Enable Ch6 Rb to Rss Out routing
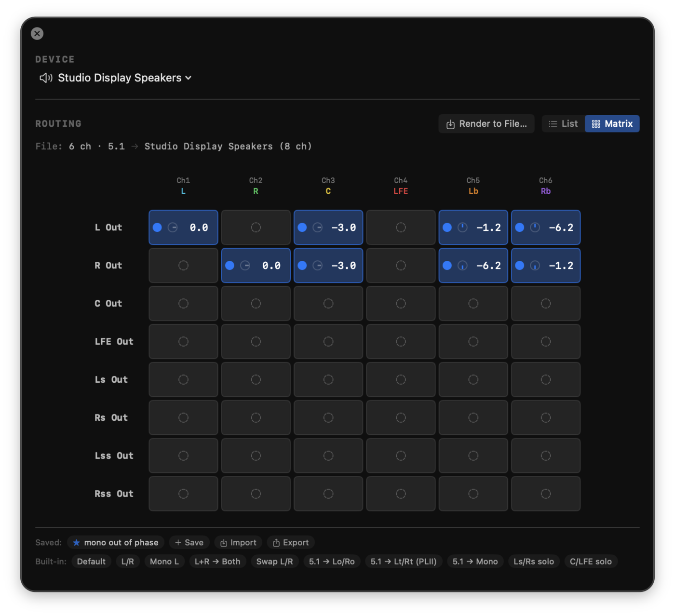Screen dimensions: 675x616 (546, 494)
